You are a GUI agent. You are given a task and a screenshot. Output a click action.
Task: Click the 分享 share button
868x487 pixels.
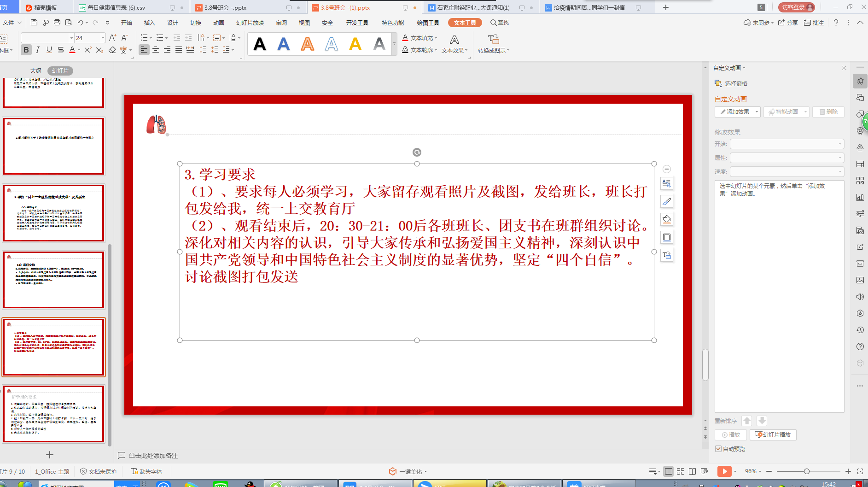[788, 23]
